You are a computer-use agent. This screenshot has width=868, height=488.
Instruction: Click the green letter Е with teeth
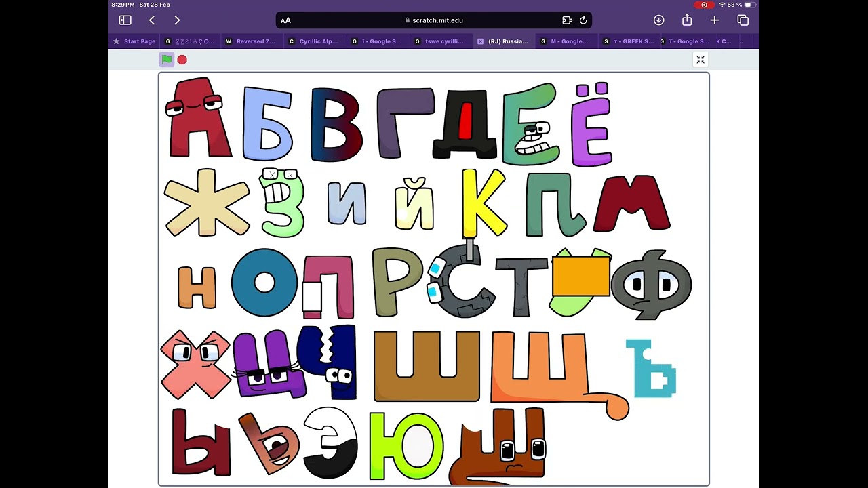tap(531, 124)
